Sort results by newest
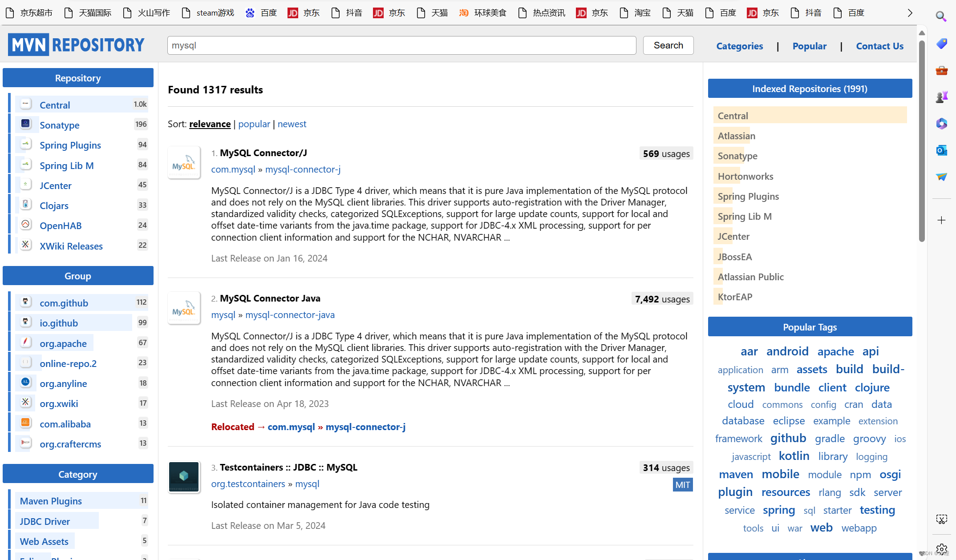Viewport: 956px width, 560px height. point(292,124)
